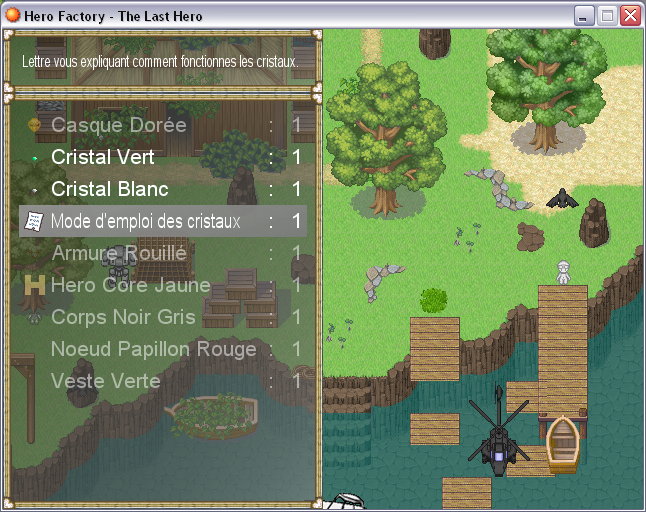
Task: Click the white hero character on the pier
Action: click(x=563, y=272)
